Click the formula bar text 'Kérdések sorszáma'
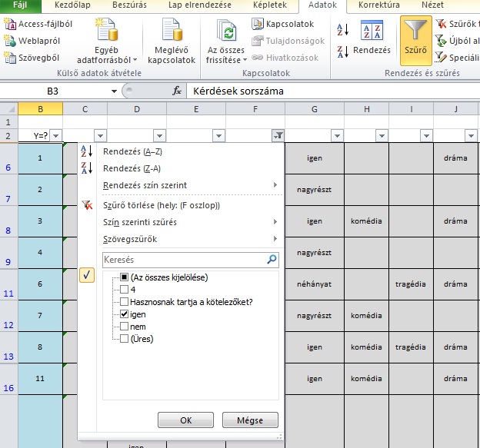The width and height of the screenshot is (480, 448). point(238,91)
